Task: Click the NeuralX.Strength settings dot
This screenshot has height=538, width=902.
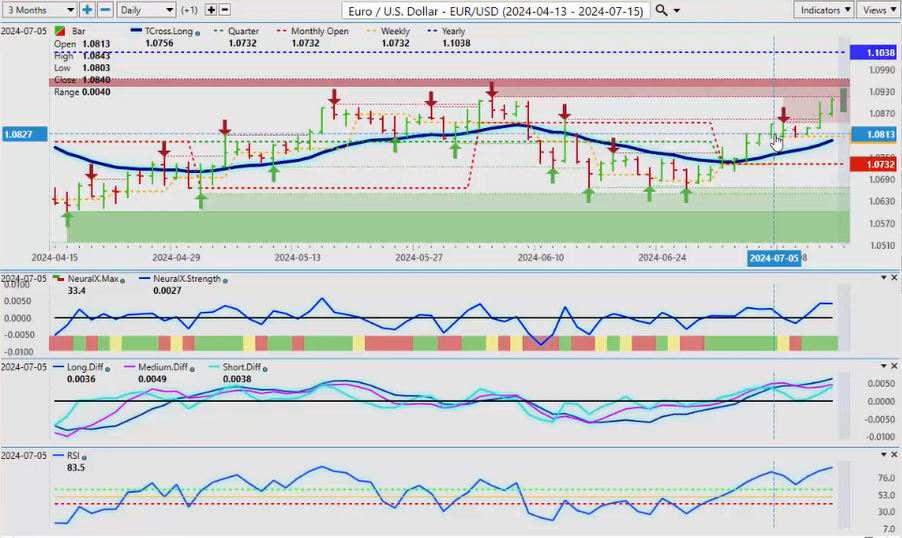Action: 225,281
